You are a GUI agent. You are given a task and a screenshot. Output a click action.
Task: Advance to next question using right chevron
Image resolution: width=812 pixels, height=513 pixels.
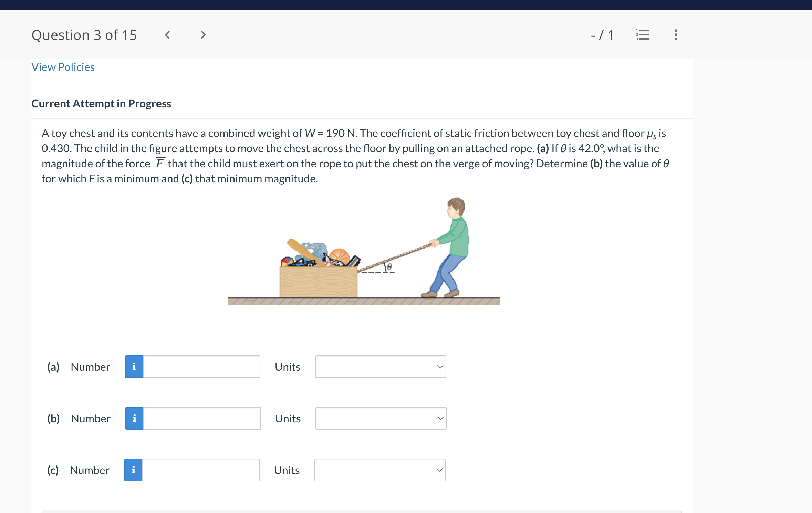coord(203,34)
